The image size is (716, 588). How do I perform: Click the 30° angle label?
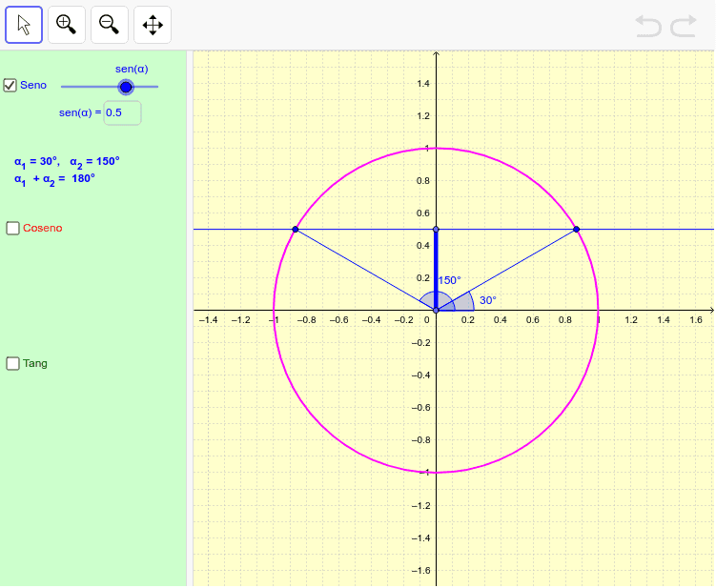[x=488, y=300]
